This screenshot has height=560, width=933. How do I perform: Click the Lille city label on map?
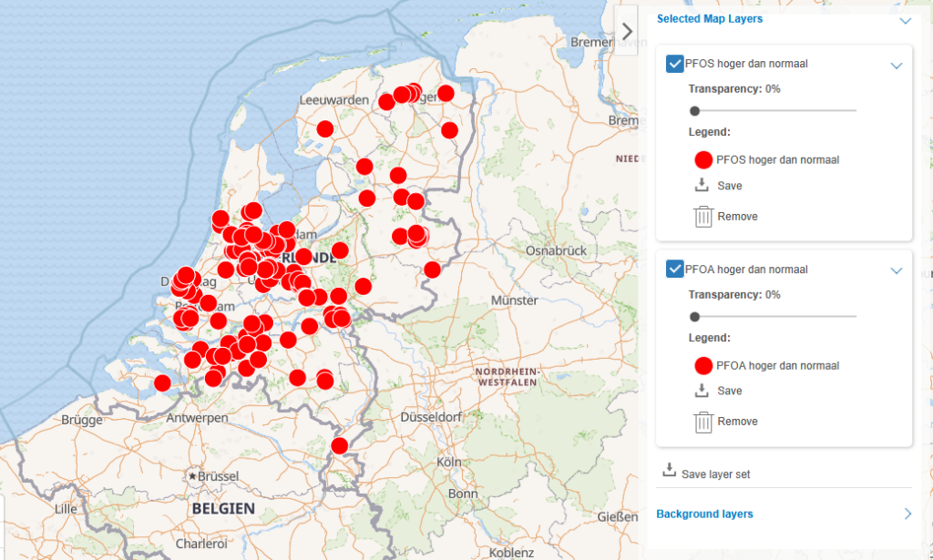[x=66, y=509]
